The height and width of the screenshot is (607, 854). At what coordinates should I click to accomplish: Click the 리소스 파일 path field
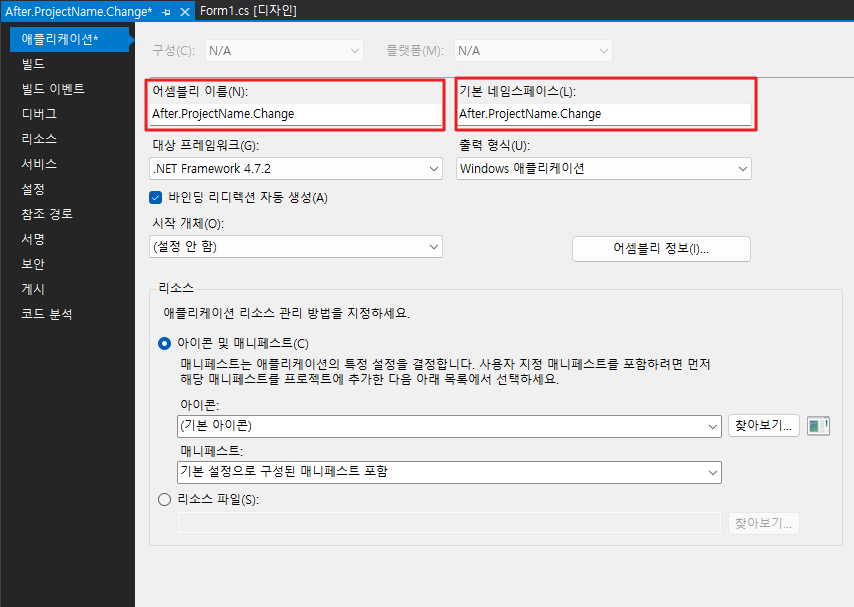click(449, 523)
